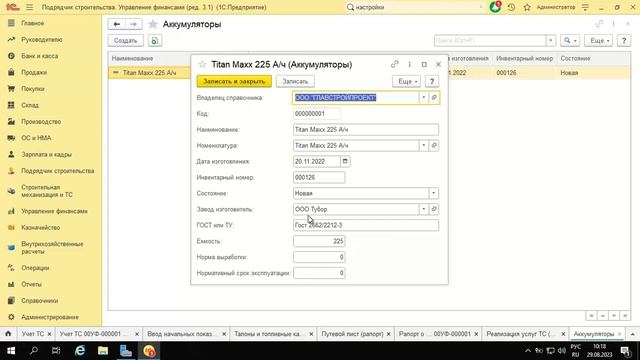Click the list search input field
The height and width of the screenshot is (360, 640).
[490, 40]
